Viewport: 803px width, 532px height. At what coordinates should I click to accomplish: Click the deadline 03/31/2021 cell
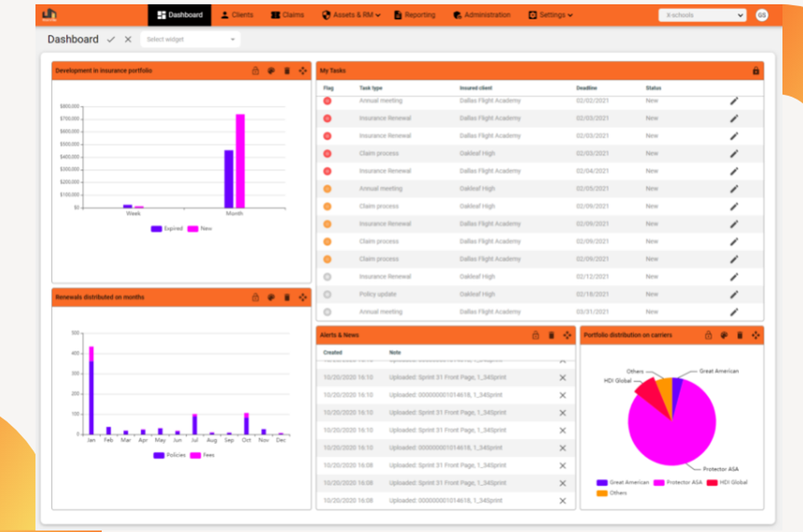(x=593, y=311)
